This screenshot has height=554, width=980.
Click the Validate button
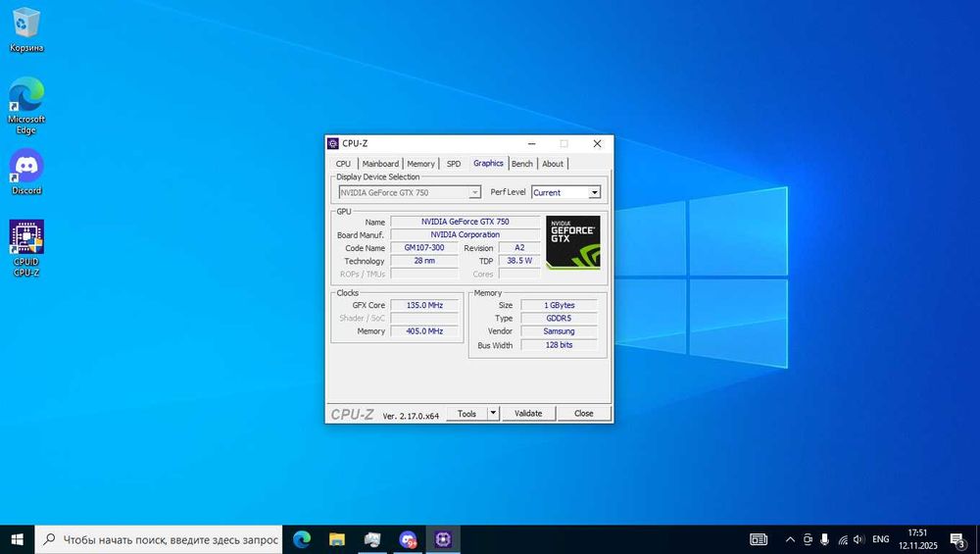[528, 414]
